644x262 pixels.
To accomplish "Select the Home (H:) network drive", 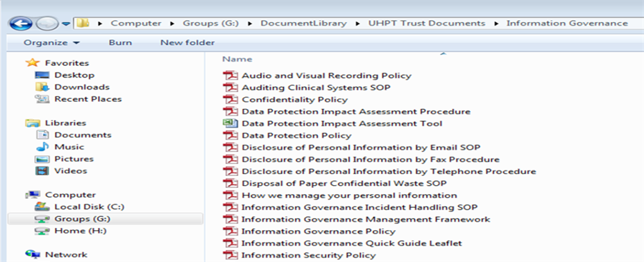I will pyautogui.click(x=80, y=231).
